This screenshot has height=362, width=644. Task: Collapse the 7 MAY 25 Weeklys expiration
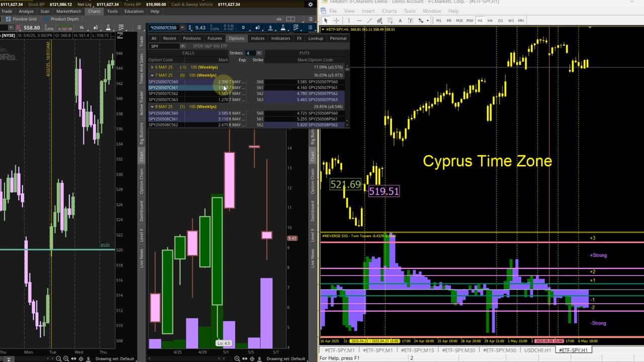coord(152,75)
